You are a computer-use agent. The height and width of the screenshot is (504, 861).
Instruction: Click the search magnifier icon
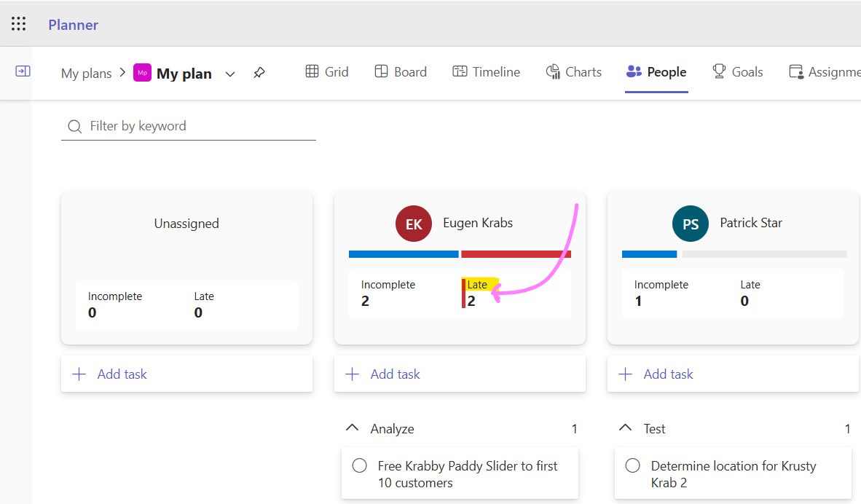[75, 127]
